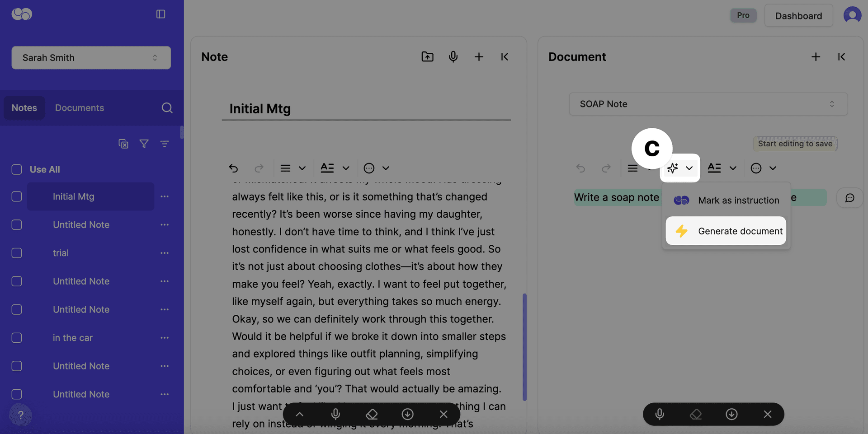Switch to the Documents tab

(x=80, y=108)
